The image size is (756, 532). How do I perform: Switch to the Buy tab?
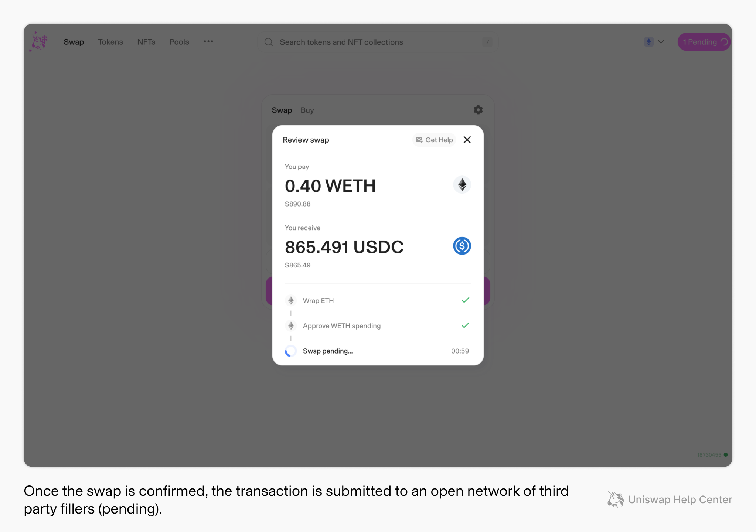click(x=307, y=110)
